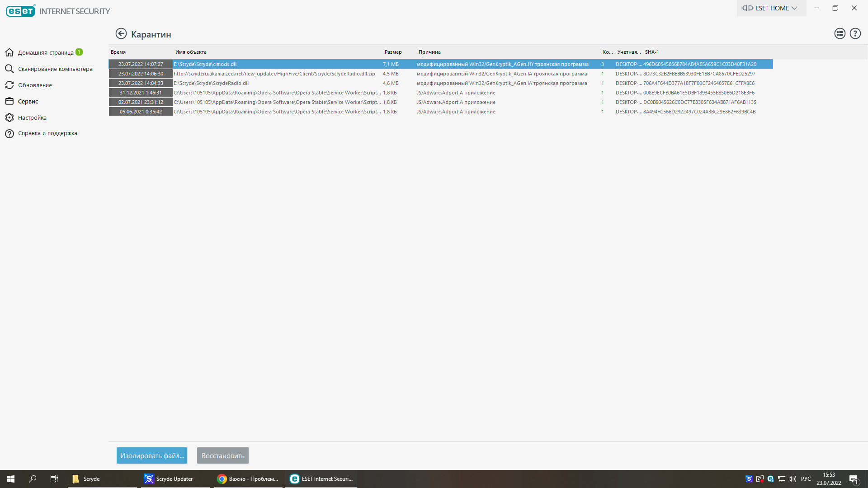
Task: Select the ScrydeRadio.dll.zip quarantine row
Action: click(x=274, y=74)
